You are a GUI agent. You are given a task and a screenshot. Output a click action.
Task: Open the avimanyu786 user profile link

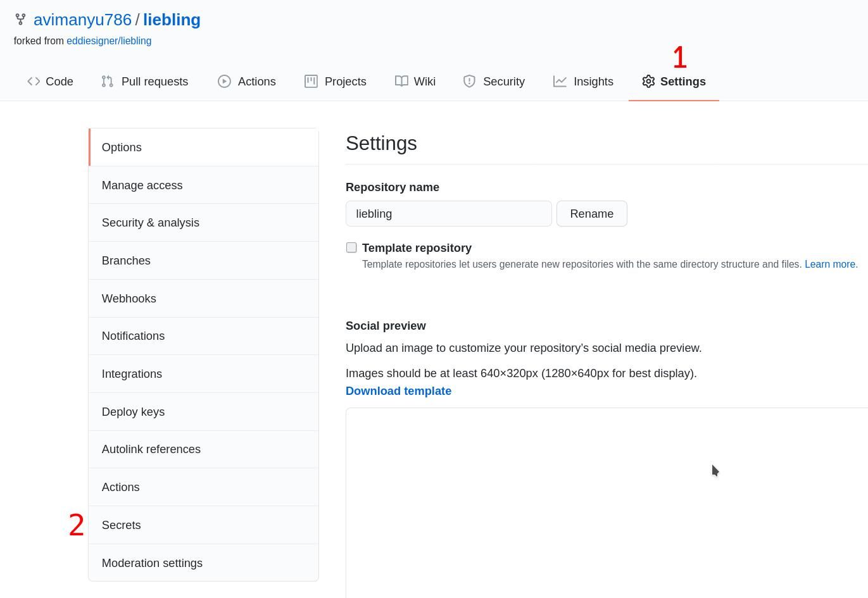tap(82, 20)
